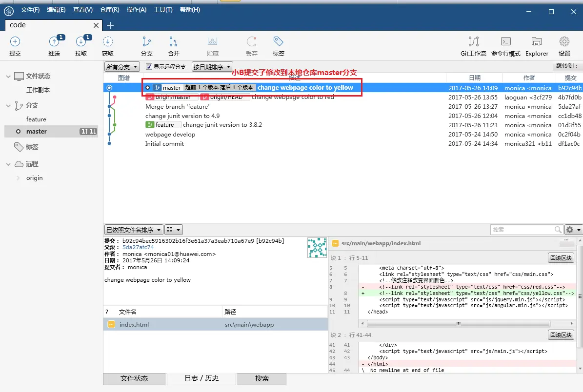Collapse the 文件状态 sidebar section

tap(8, 76)
